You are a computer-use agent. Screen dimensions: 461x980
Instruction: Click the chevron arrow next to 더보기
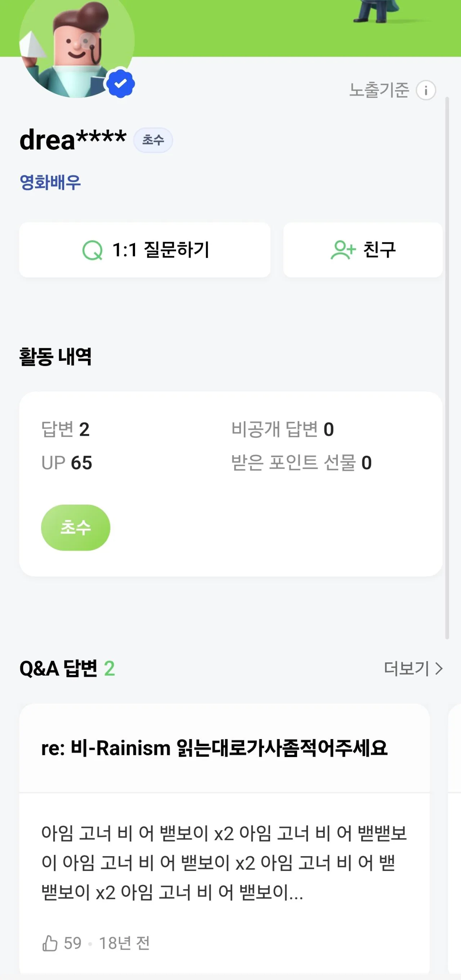[439, 668]
